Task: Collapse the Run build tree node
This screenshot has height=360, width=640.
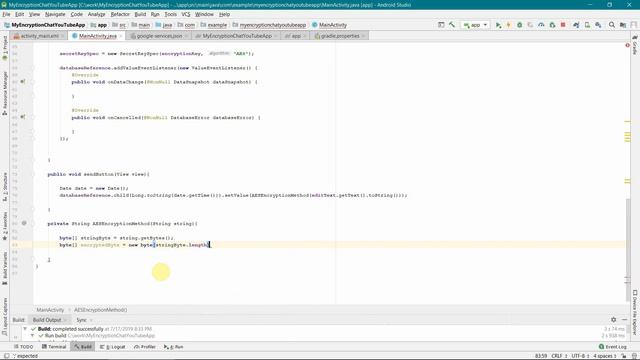Action: tap(32, 336)
